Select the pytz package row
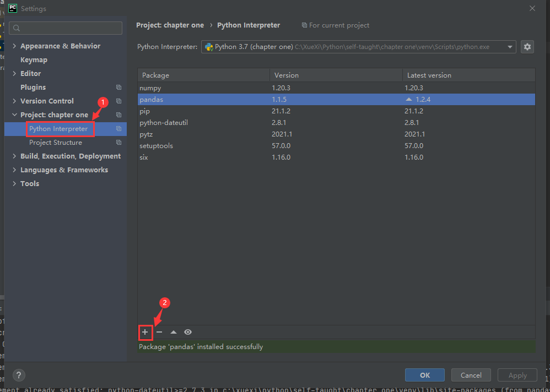 pyautogui.click(x=336, y=134)
